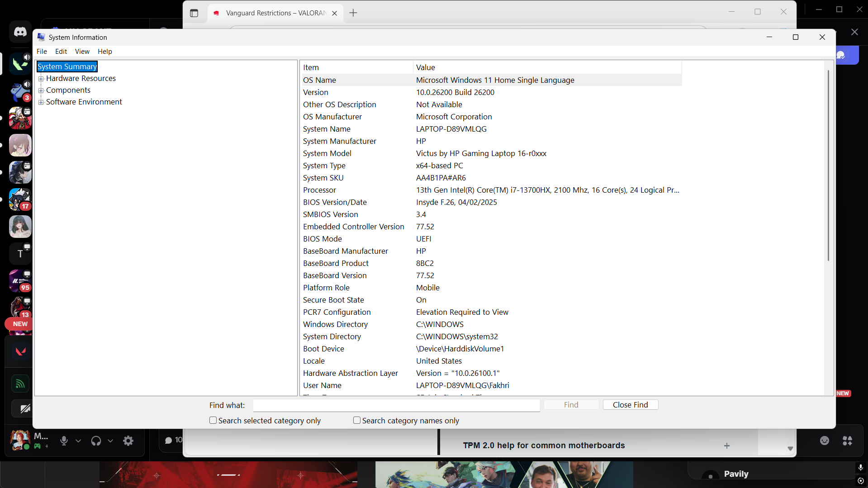Open Discord server with 95 unread badge

tap(20, 281)
